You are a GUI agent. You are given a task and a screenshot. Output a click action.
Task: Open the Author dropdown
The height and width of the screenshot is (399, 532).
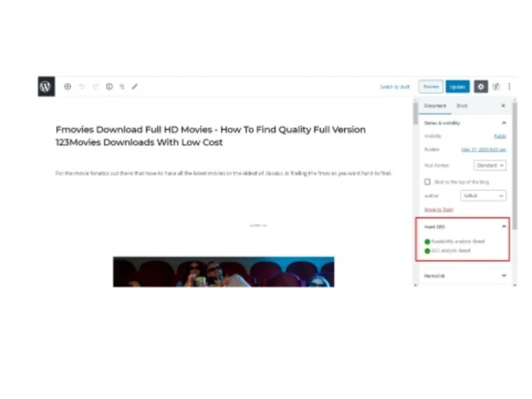(483, 196)
